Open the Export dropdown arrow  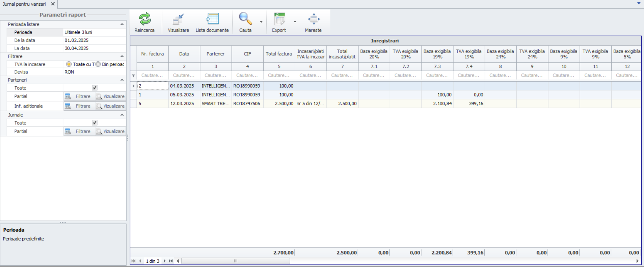295,22
